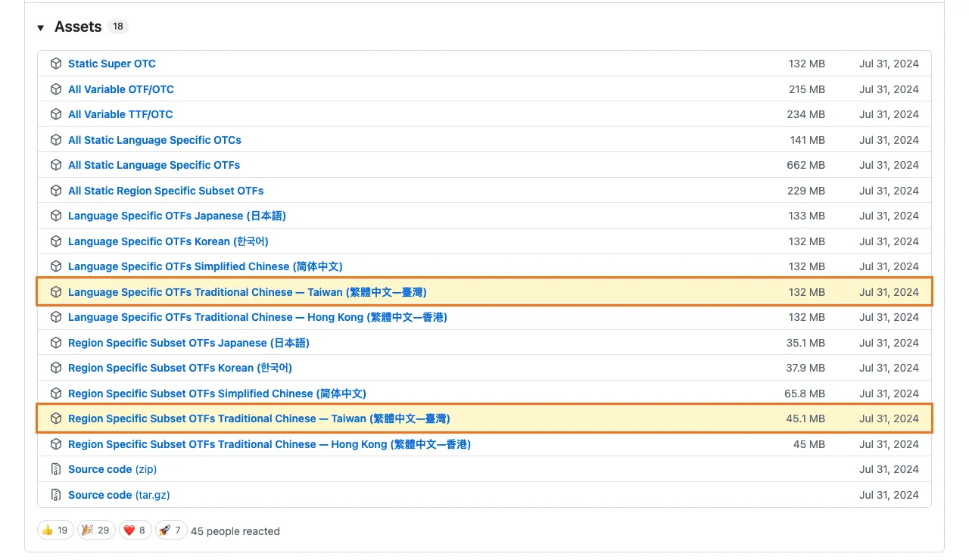
Task: Open the All Variable TTF/OTC download link
Action: point(120,114)
